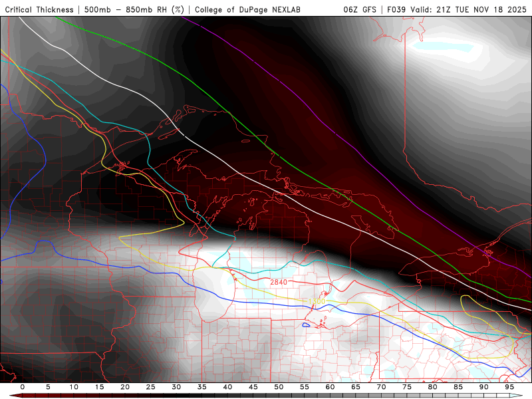This screenshot has width=532, height=399.
Task: Click the "35" colorbar scale label
Action: tap(202, 387)
